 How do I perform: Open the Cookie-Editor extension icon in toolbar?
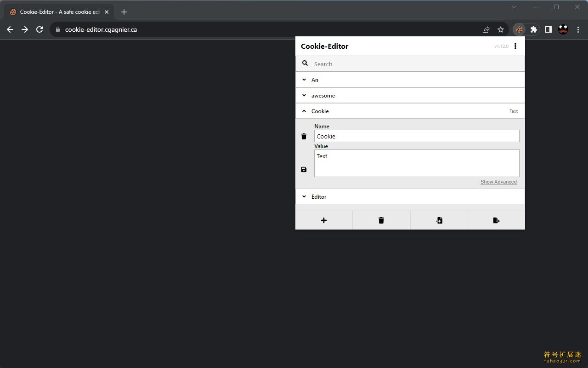[x=519, y=29]
